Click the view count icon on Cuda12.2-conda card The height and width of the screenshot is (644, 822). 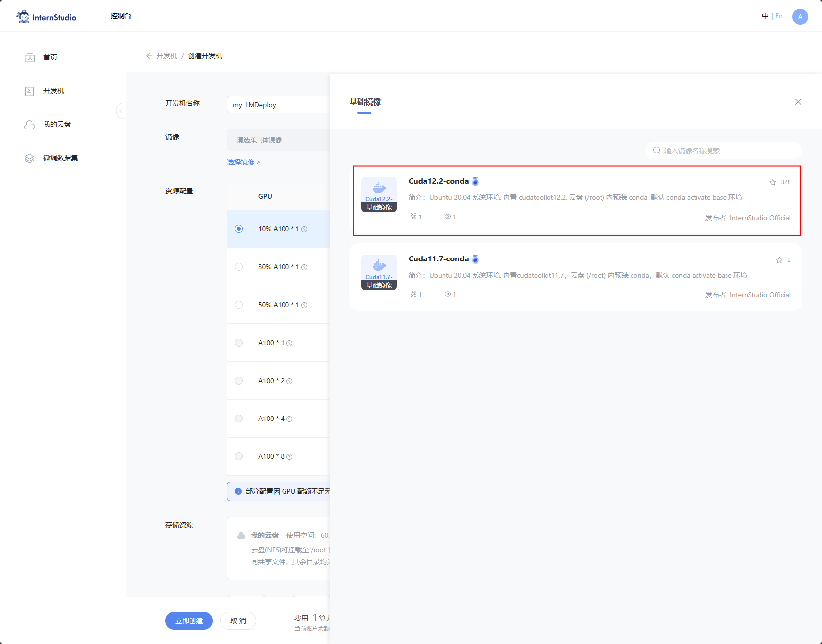point(448,216)
